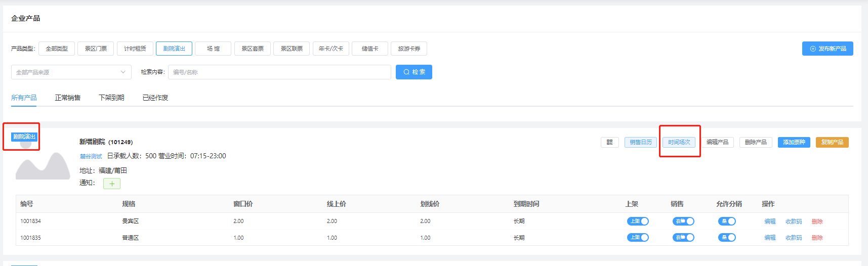Image resolution: width=868 pixels, height=266 pixels.
Task: Open the 全部产品来源 dropdown
Action: (x=71, y=72)
